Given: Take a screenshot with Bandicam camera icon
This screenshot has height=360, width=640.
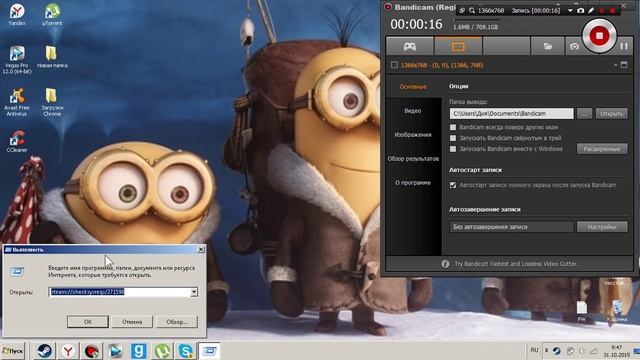Looking at the screenshot, I should coord(574,46).
